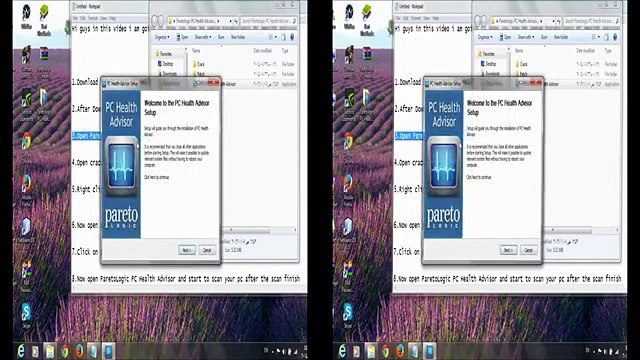This screenshot has width=640, height=360.
Task: Click blue help icon in left copy's Explorer
Action: (x=292, y=37)
